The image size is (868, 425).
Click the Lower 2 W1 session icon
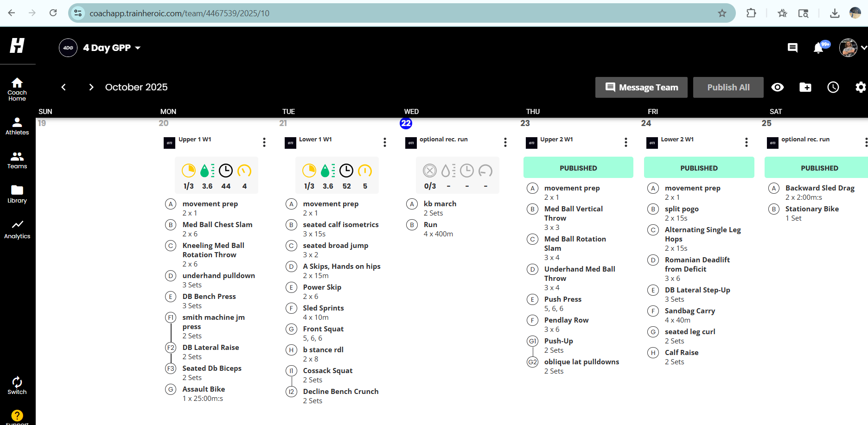point(652,143)
